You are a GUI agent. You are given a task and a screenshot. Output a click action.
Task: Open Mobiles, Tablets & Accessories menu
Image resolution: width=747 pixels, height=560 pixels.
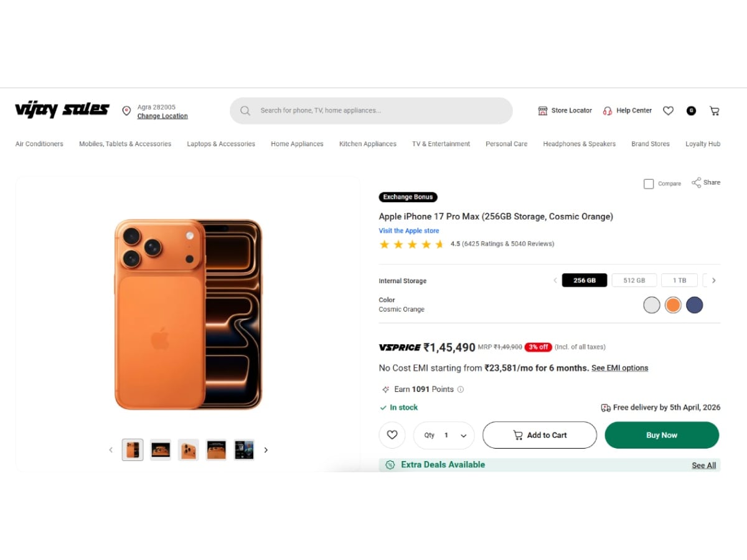(x=125, y=144)
